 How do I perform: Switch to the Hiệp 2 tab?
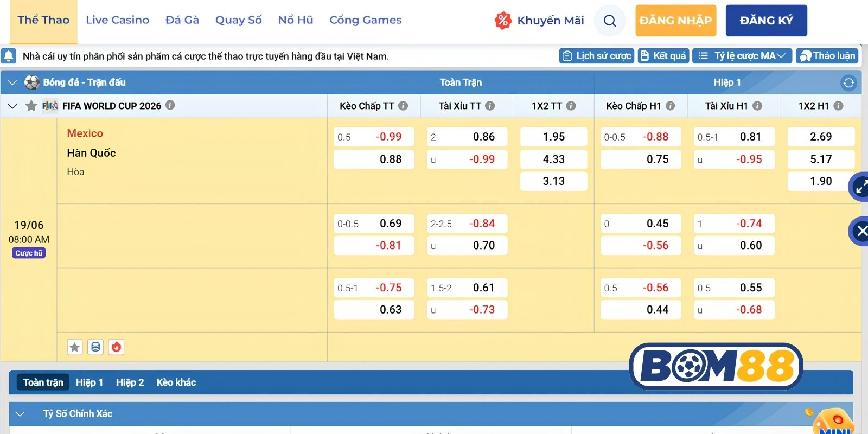click(x=130, y=382)
